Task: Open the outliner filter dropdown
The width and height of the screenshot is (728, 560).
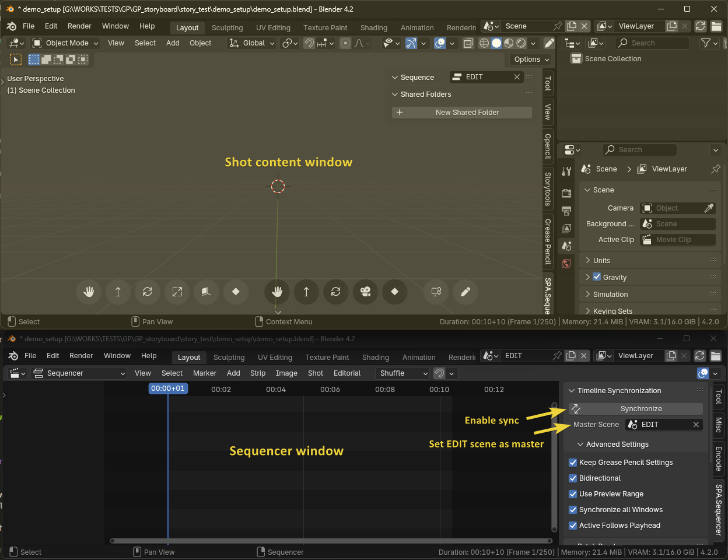Action: coord(709,43)
